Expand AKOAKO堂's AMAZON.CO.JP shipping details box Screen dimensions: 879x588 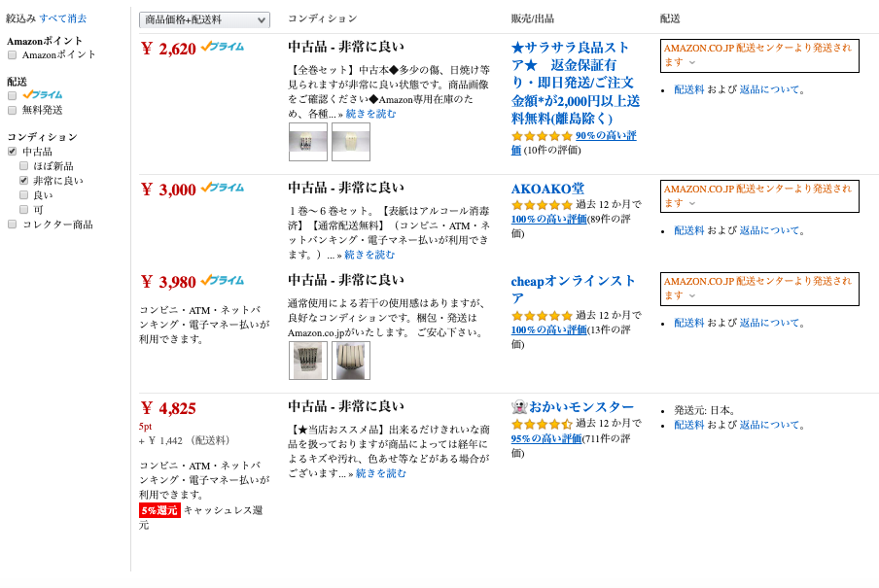point(758,196)
